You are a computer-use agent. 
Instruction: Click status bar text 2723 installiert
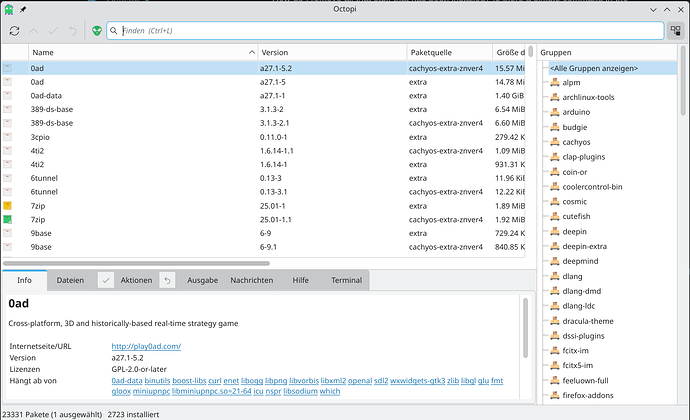tap(133, 414)
